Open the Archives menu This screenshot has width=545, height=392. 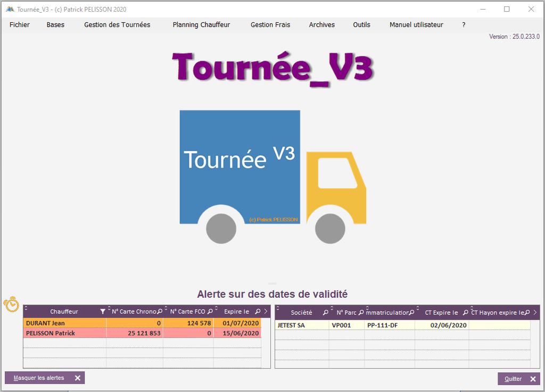pyautogui.click(x=322, y=24)
